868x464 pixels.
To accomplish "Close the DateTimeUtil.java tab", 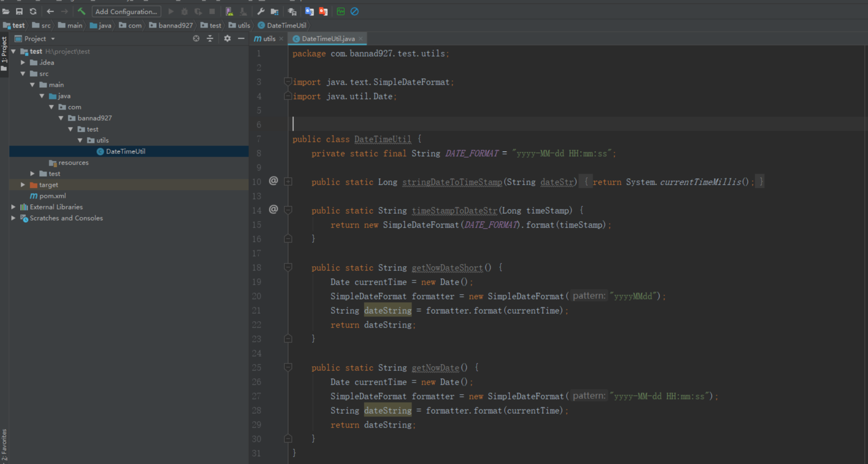I will [361, 39].
